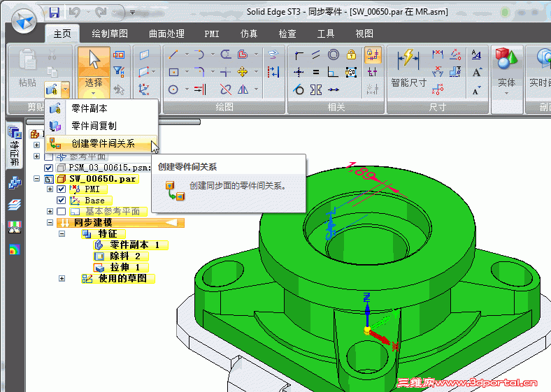This screenshot has height=392, width=551.
Task: Select the 拉伸 1 feature
Action: (x=121, y=268)
